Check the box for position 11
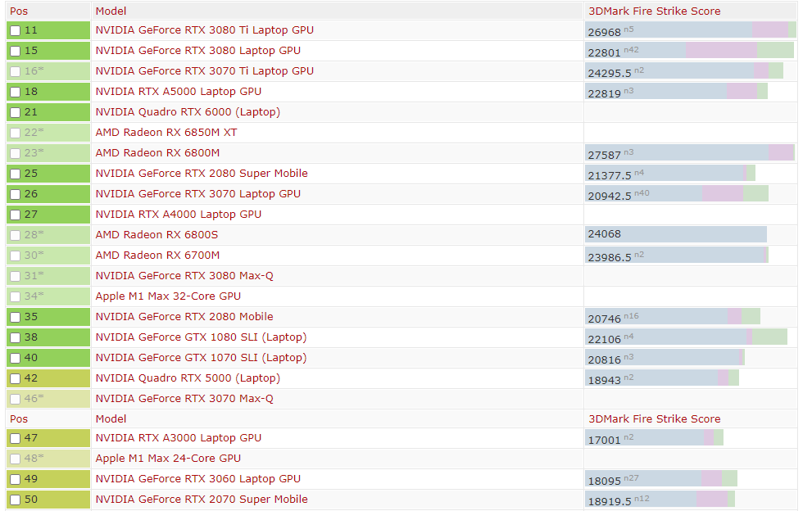This screenshot has width=812, height=511. [x=16, y=30]
